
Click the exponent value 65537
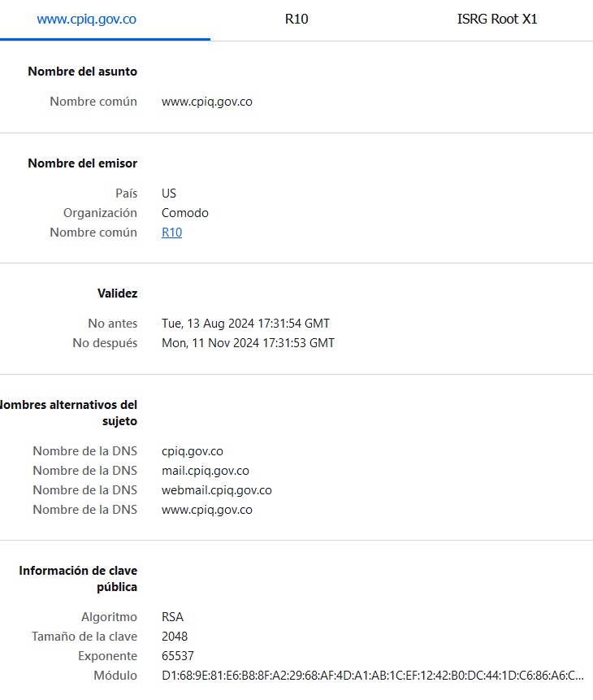click(x=178, y=656)
